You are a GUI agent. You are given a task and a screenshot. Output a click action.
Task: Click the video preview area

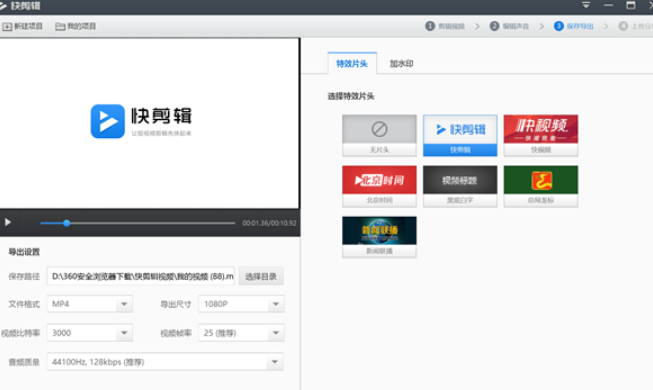click(149, 123)
